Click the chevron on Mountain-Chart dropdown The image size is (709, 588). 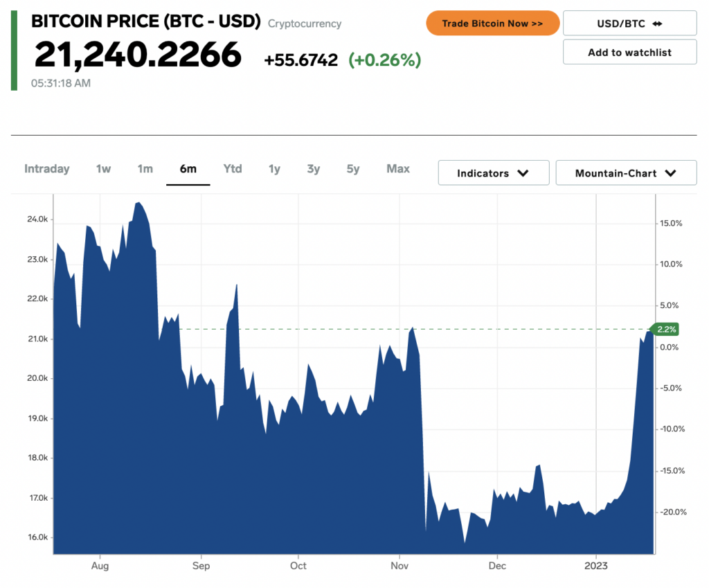coord(670,172)
